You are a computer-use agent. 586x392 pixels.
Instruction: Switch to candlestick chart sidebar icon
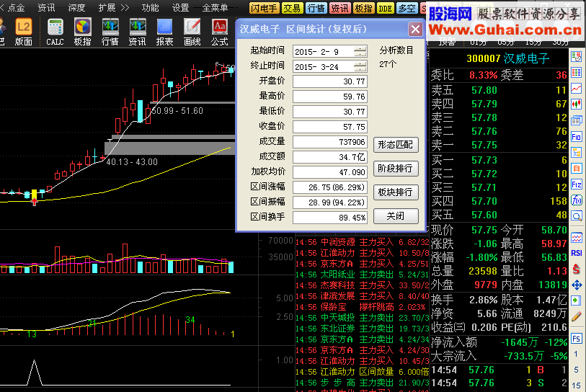point(577,104)
